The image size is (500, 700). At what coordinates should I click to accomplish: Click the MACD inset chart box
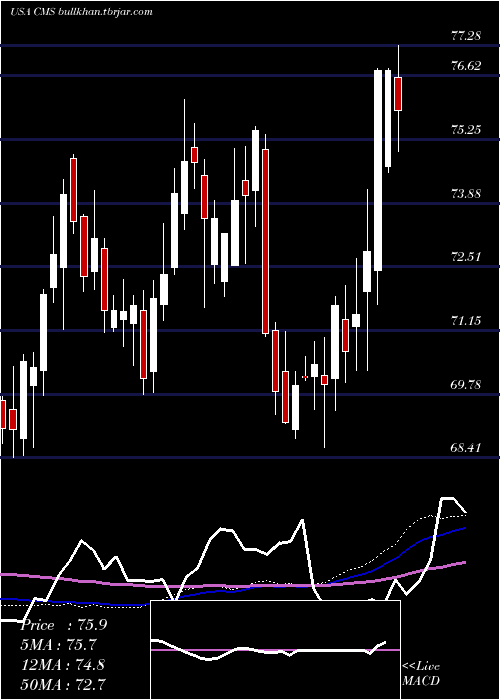[x=275, y=650]
